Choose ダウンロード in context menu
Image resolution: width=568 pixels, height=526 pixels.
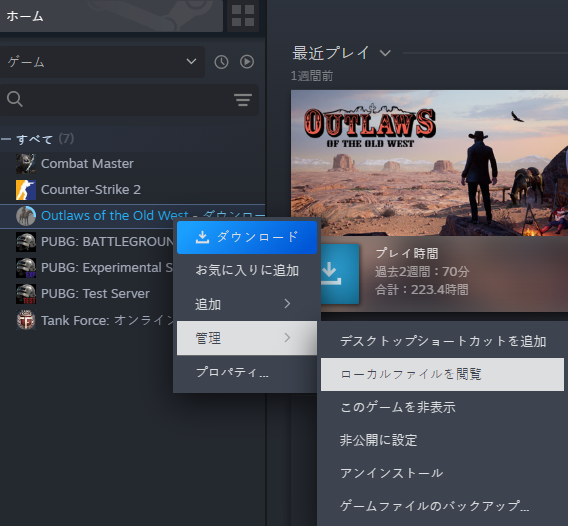coord(247,237)
